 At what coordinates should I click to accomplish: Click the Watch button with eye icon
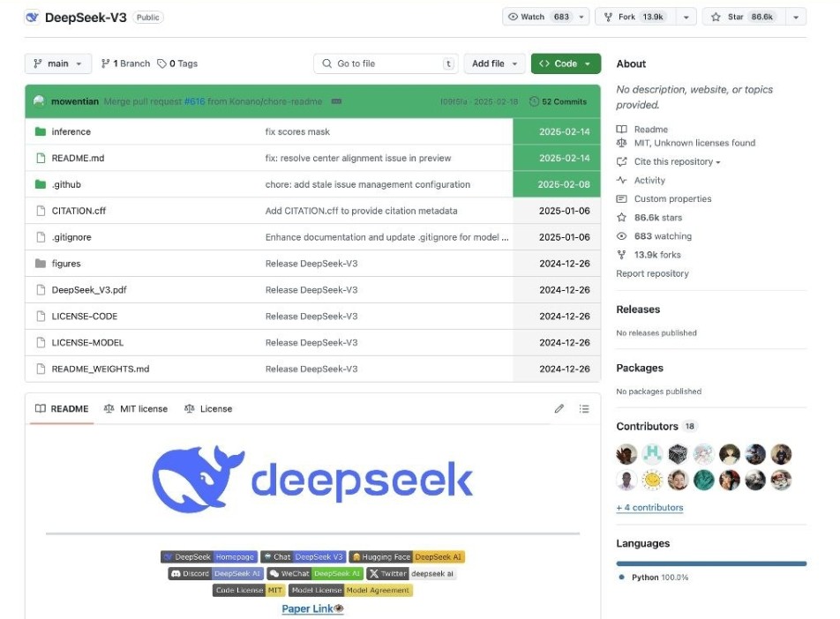pos(539,17)
